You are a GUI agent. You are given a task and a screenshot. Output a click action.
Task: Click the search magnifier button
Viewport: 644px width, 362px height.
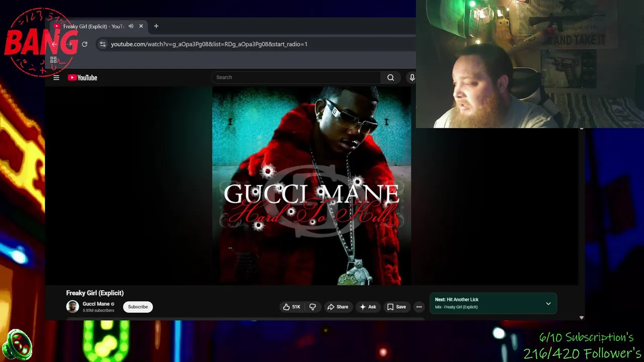(x=390, y=77)
